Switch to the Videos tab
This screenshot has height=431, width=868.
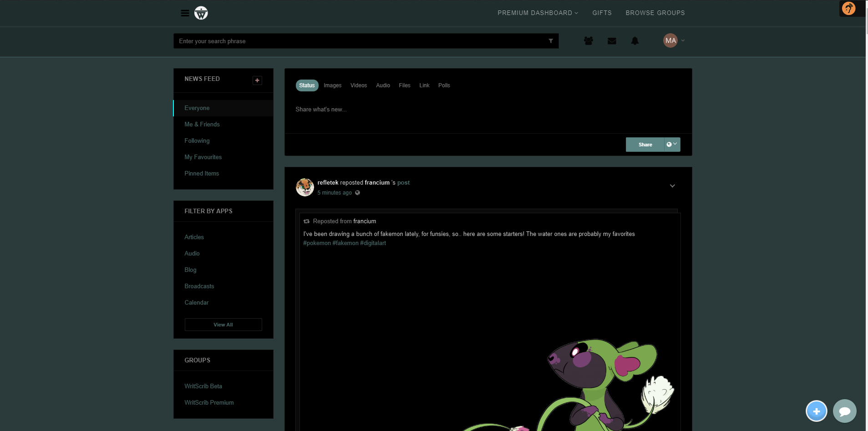[x=359, y=85]
